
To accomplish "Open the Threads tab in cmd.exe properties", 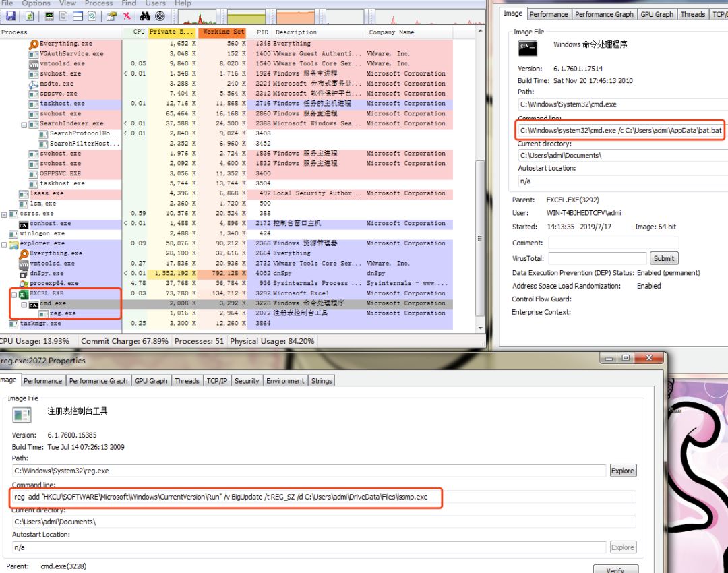I will click(692, 14).
